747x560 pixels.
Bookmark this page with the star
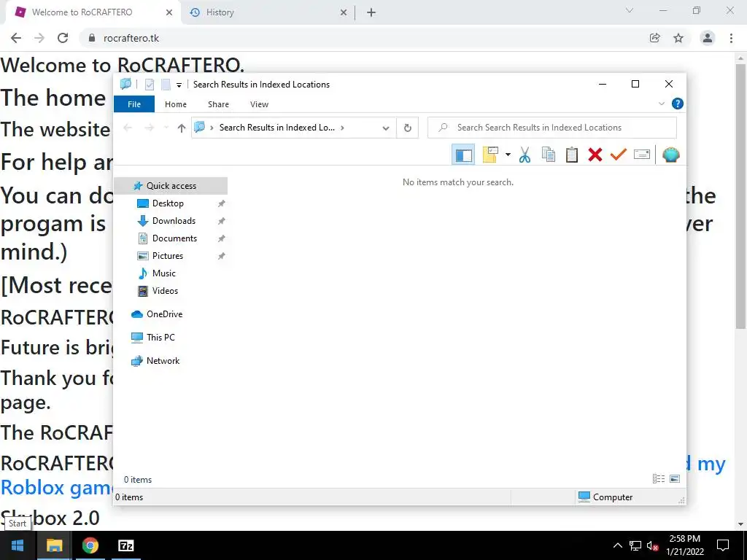(x=678, y=38)
